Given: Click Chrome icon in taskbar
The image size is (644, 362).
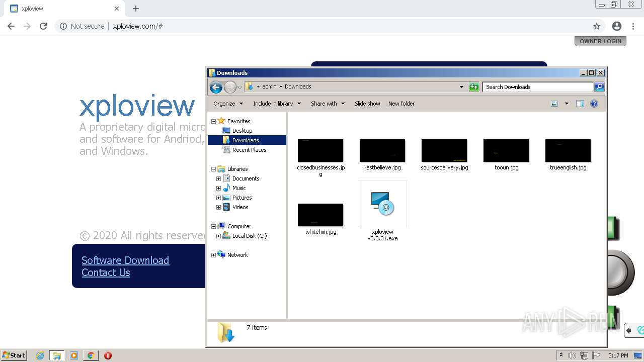Looking at the screenshot, I should 91,355.
